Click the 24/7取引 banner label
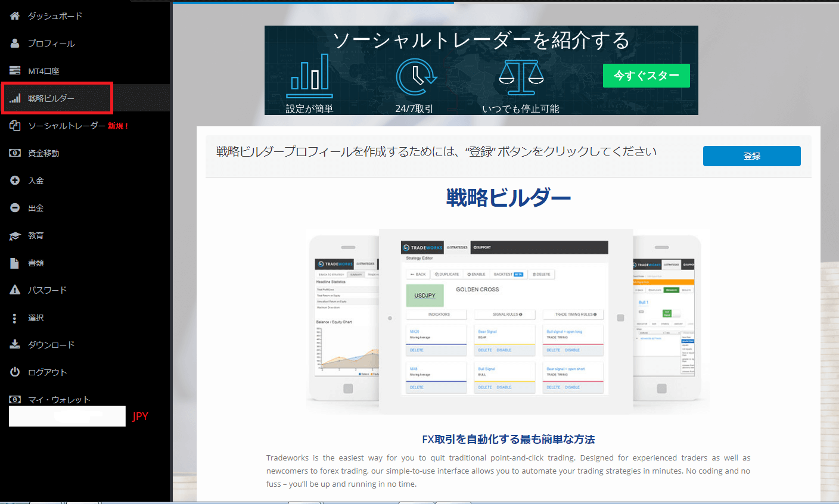 [414, 109]
